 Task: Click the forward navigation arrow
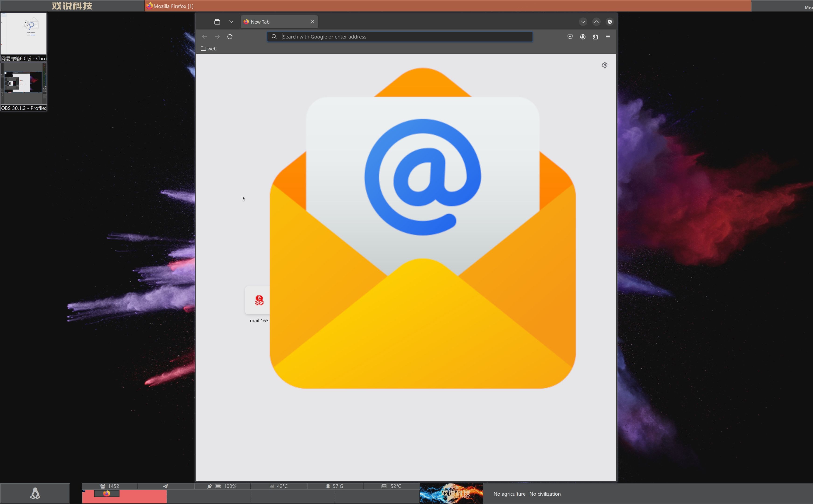[217, 37]
